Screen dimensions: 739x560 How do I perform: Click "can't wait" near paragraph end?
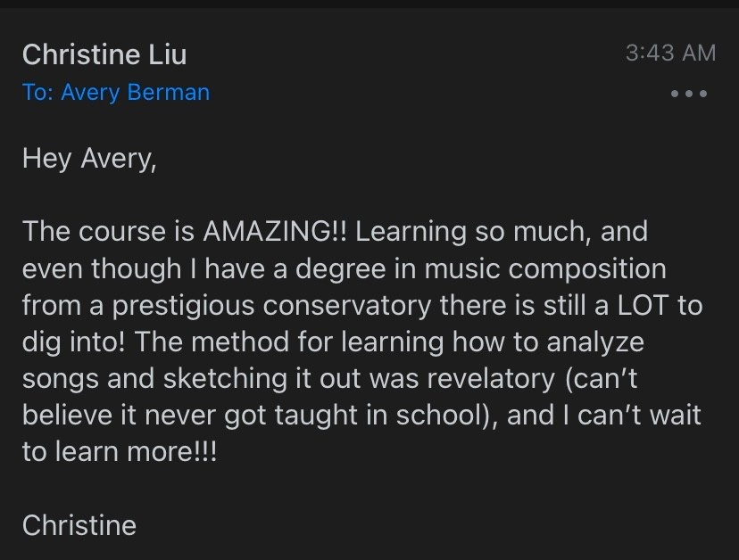[639, 416]
